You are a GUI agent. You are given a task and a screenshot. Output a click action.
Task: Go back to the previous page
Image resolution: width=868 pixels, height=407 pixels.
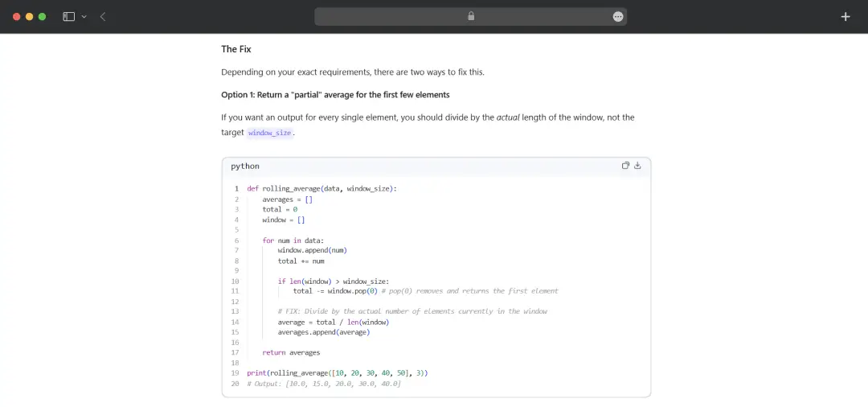[103, 17]
